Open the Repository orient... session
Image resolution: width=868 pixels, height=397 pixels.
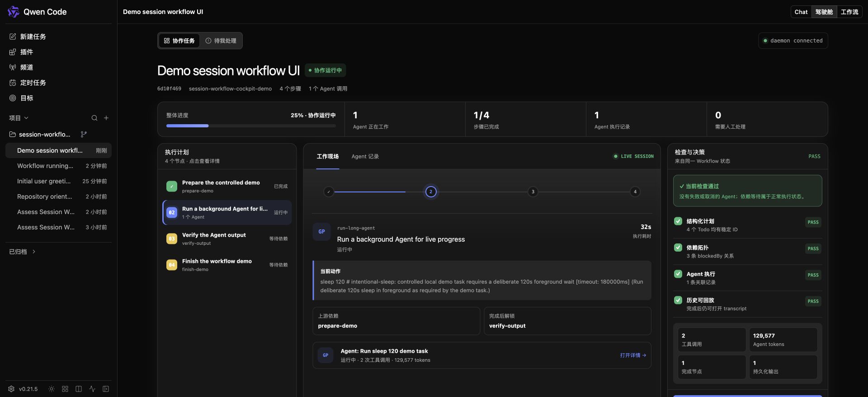[x=58, y=196]
